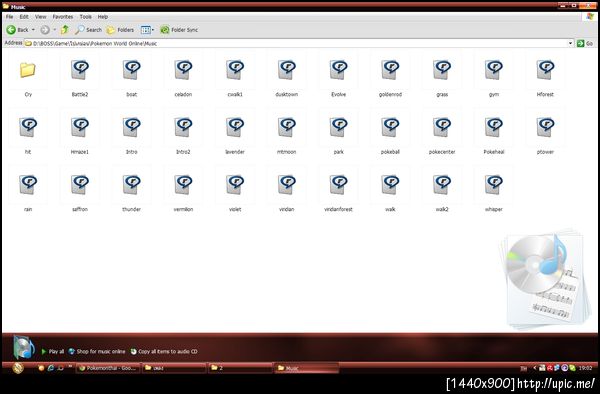Click Play all music task
600x394 pixels.
click(x=53, y=351)
